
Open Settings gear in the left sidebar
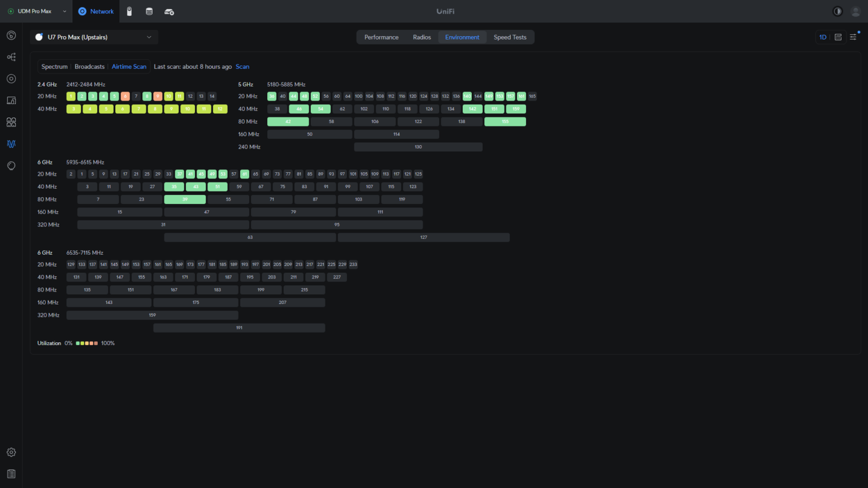(11, 452)
